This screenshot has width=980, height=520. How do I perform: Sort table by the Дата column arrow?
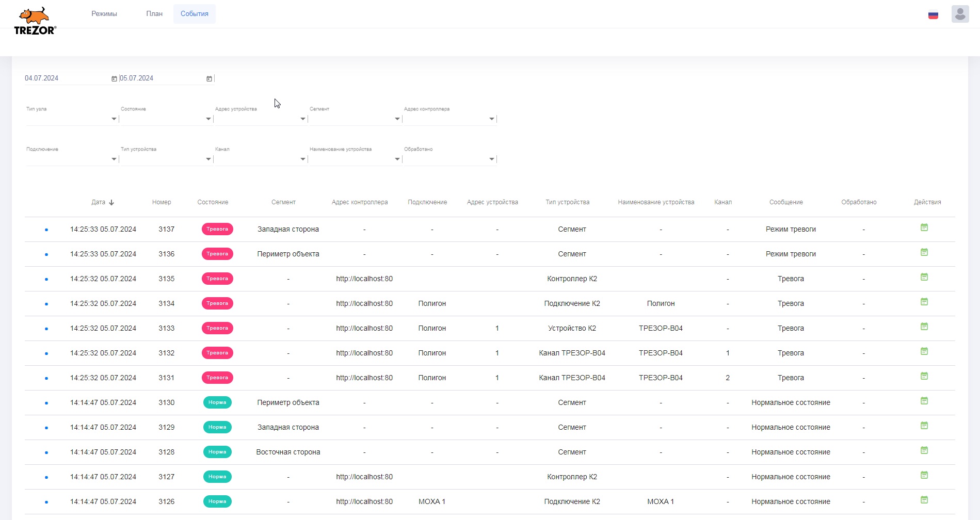(x=111, y=203)
